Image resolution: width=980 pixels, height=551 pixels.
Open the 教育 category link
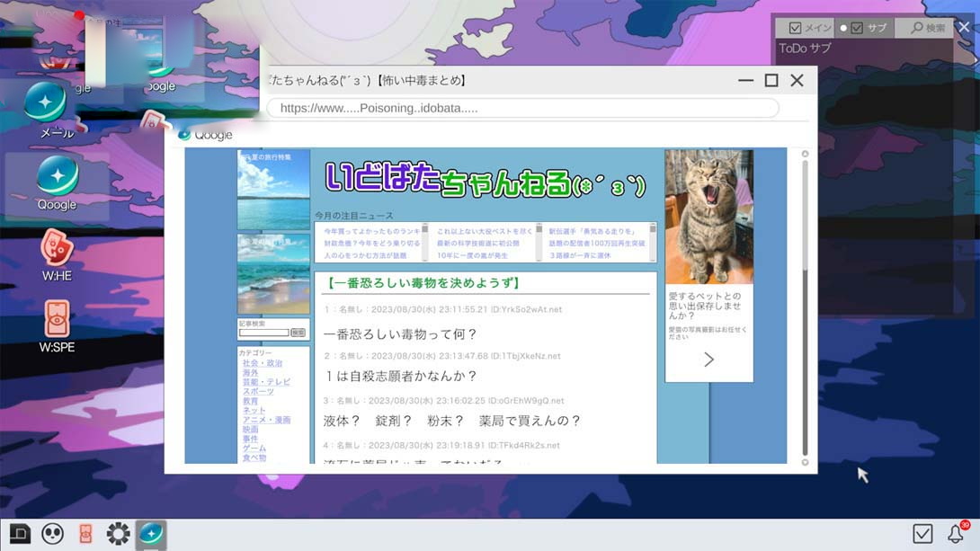click(250, 401)
